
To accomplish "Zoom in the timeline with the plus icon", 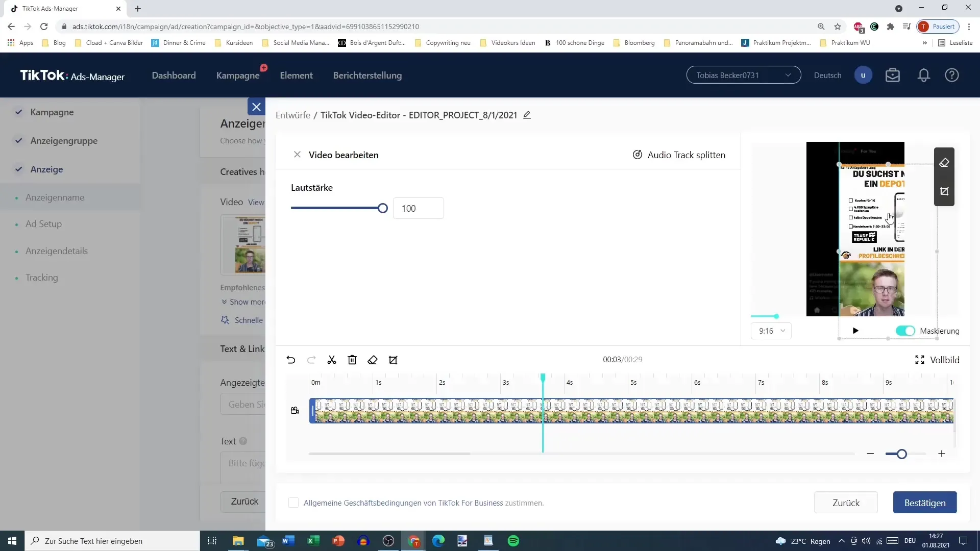I will pos(942,454).
